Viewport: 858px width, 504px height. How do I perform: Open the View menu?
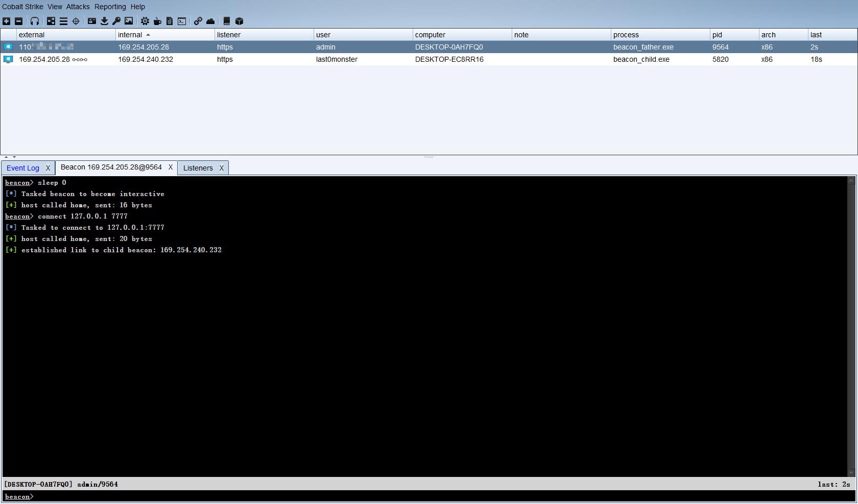(x=55, y=7)
